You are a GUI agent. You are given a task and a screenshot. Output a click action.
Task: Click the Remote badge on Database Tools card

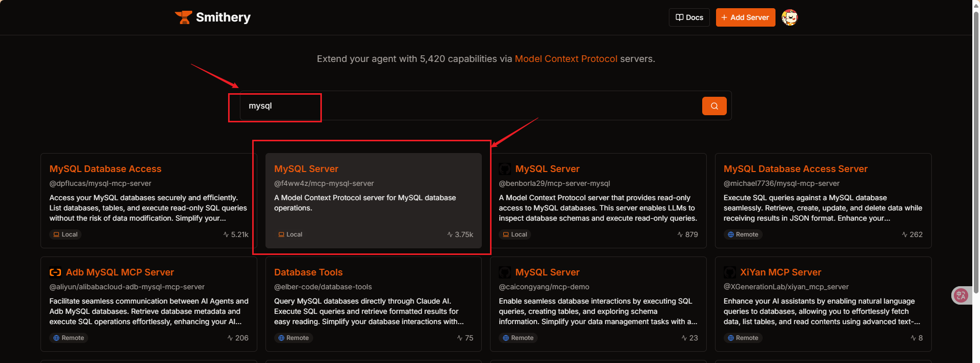click(294, 338)
